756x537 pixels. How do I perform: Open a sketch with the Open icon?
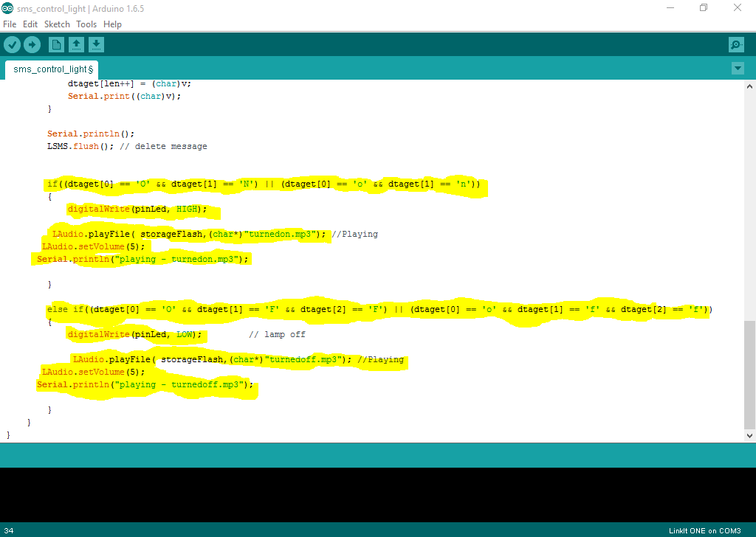(x=76, y=45)
